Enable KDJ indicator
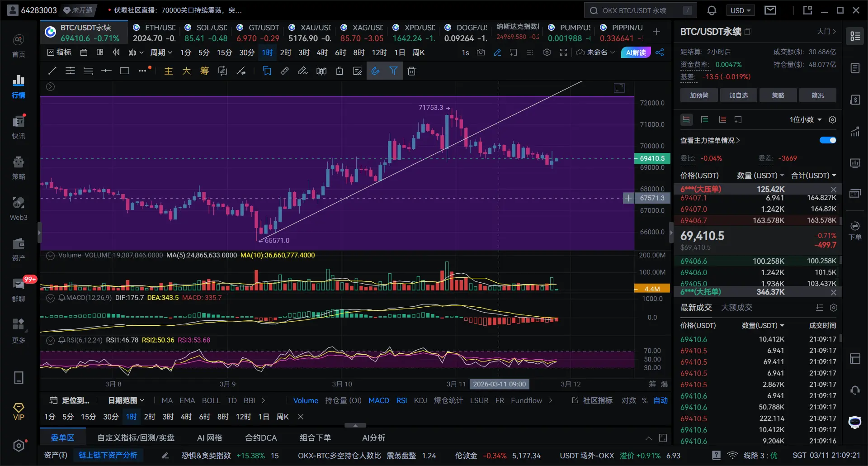 pyautogui.click(x=420, y=400)
